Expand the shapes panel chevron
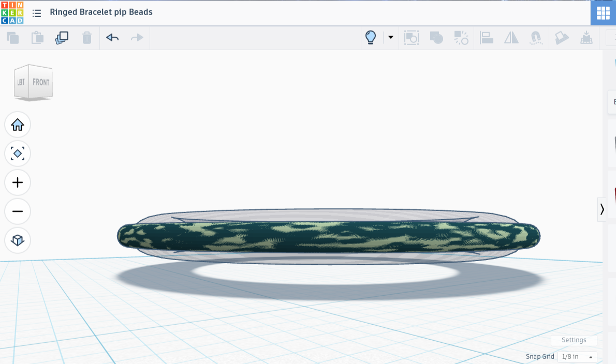Screen dimensions: 616x364 point(602,209)
